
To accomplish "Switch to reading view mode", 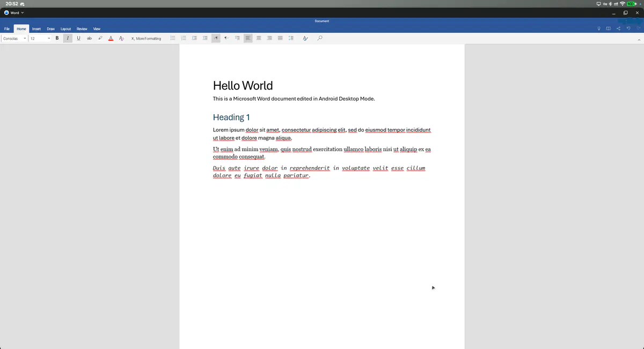I will coord(609,29).
